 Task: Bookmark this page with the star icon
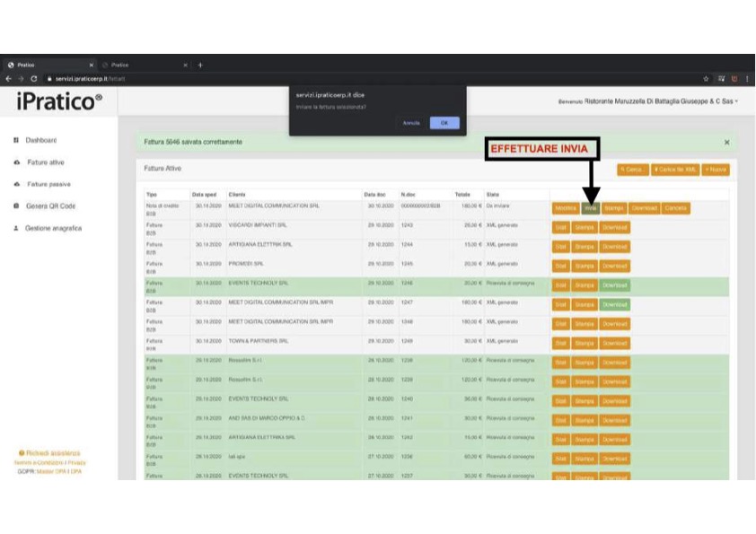point(707,79)
